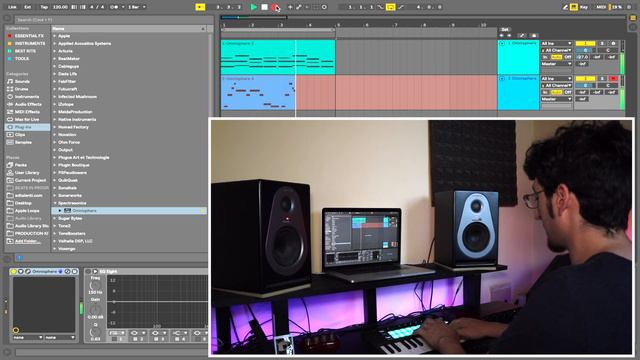
Task: Click the MIDI arrangement overdub plus icon
Action: (290, 7)
